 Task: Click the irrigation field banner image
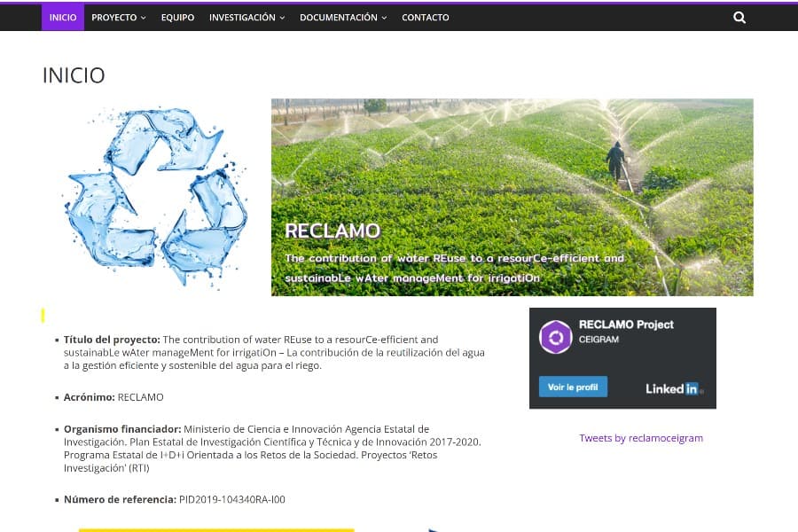pyautogui.click(x=512, y=198)
